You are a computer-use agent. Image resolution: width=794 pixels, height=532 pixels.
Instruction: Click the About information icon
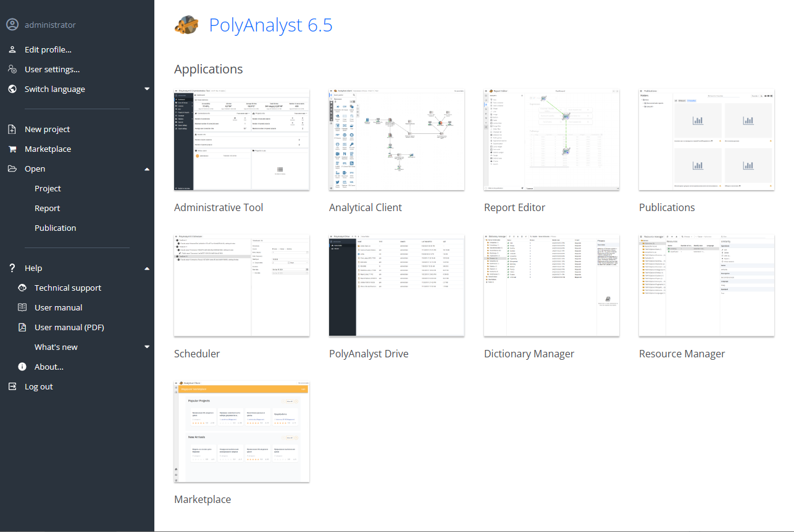(x=22, y=366)
